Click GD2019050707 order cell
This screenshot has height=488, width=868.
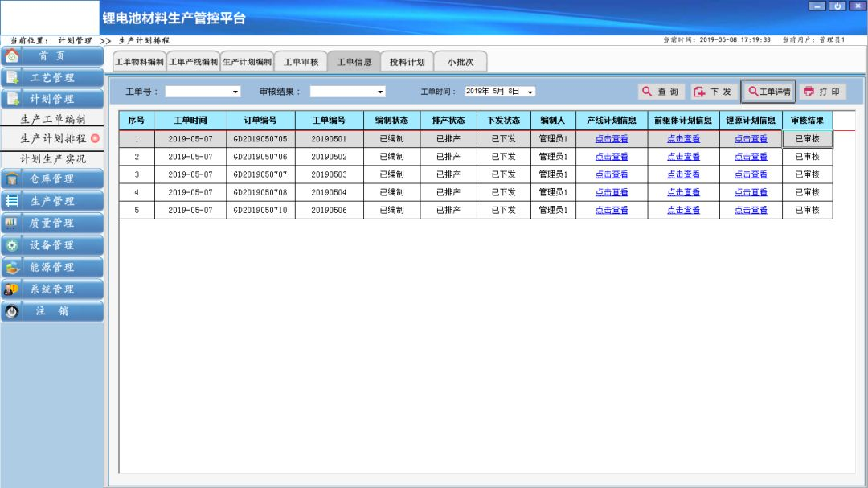[260, 174]
